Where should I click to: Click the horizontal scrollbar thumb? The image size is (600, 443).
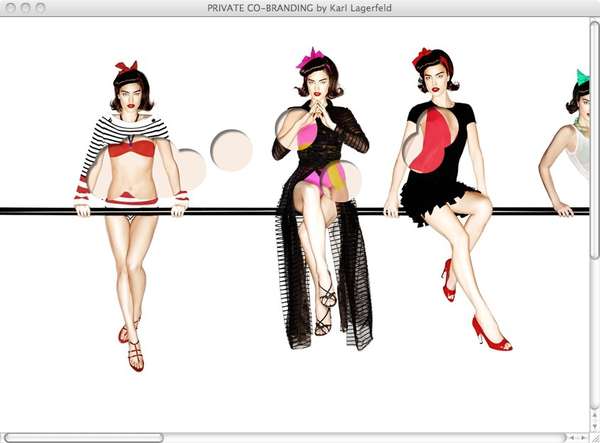[x=84, y=438]
